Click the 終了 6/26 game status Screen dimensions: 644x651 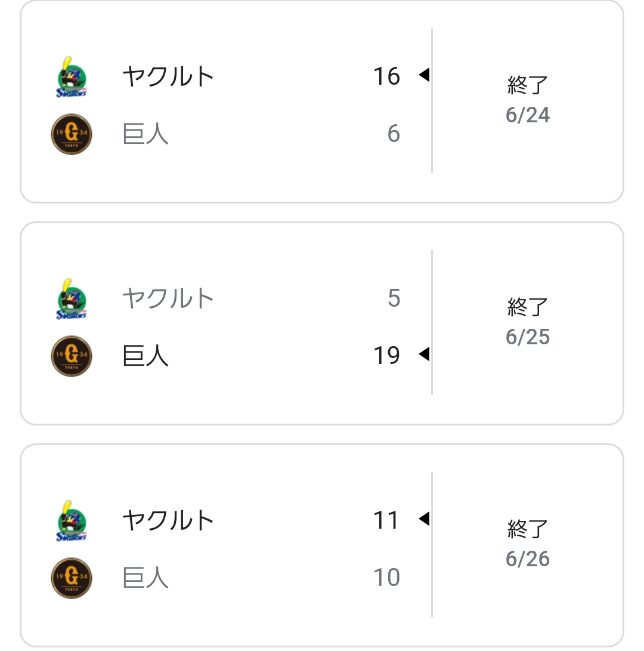click(528, 543)
